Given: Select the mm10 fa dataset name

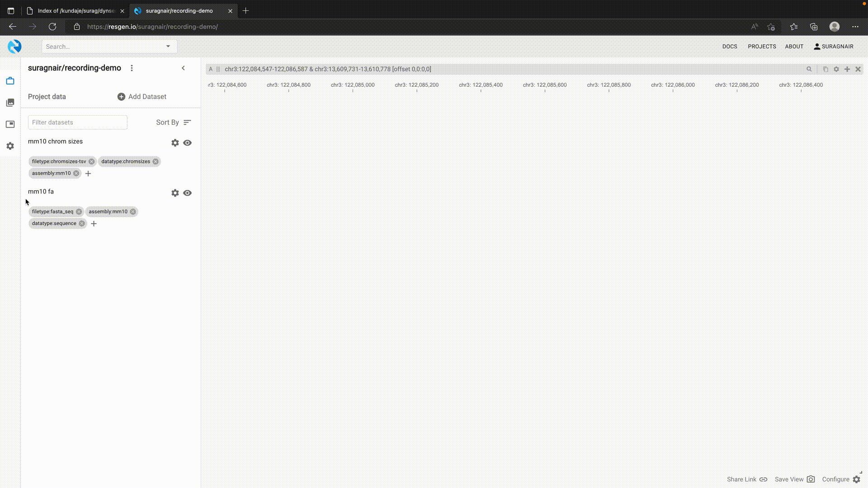Looking at the screenshot, I should (x=41, y=192).
